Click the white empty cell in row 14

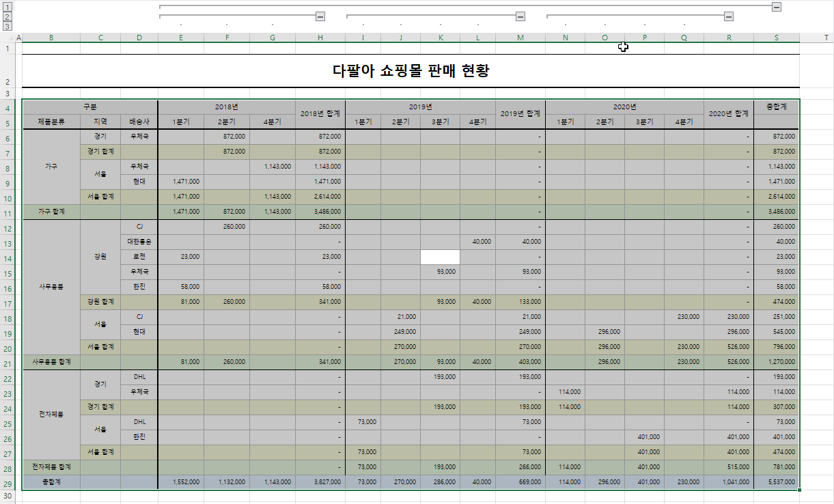tap(440, 257)
